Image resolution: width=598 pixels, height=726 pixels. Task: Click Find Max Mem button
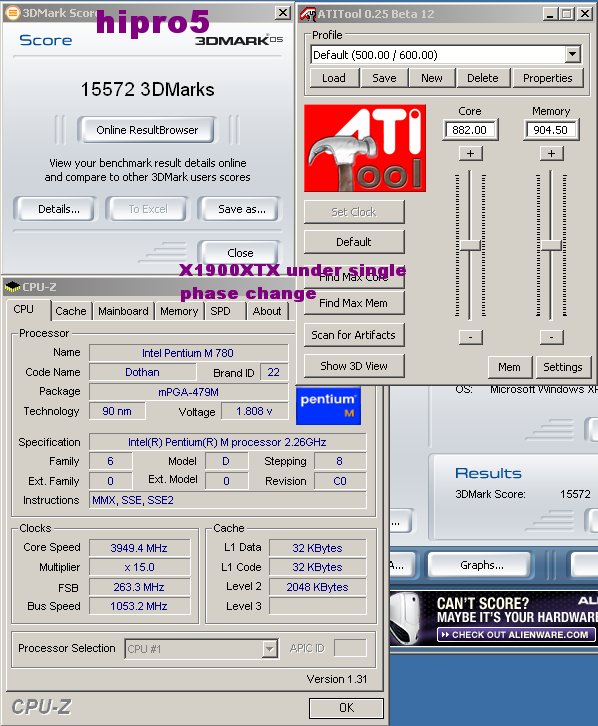(x=354, y=303)
